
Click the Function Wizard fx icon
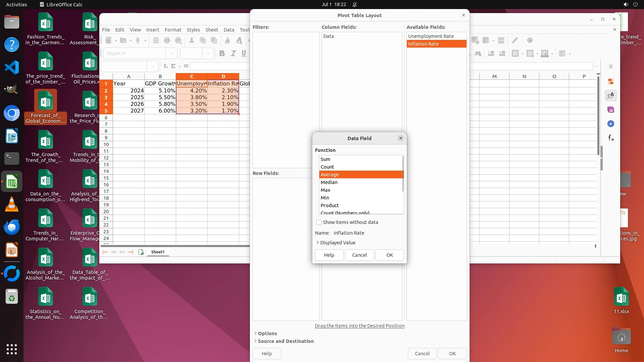pyautogui.click(x=165, y=66)
